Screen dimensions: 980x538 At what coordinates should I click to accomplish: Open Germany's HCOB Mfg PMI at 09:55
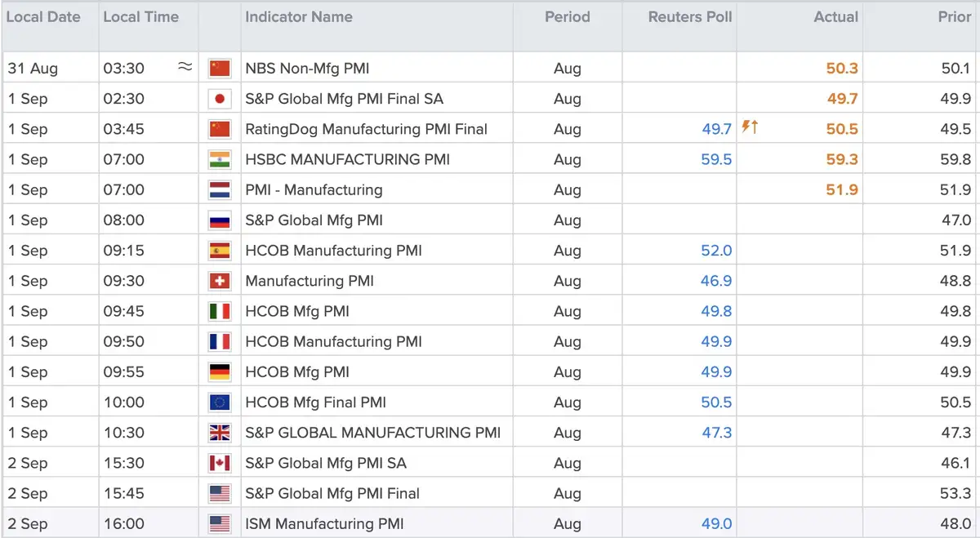(297, 371)
